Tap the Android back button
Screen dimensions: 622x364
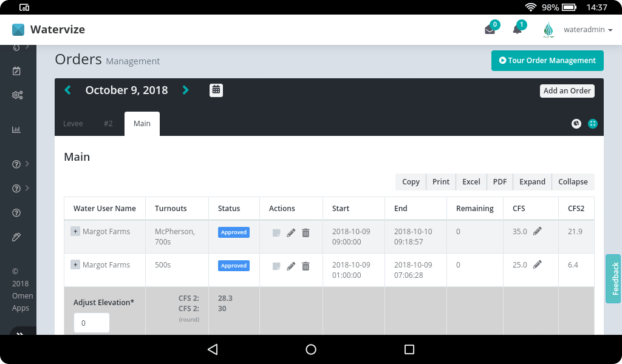tap(213, 349)
